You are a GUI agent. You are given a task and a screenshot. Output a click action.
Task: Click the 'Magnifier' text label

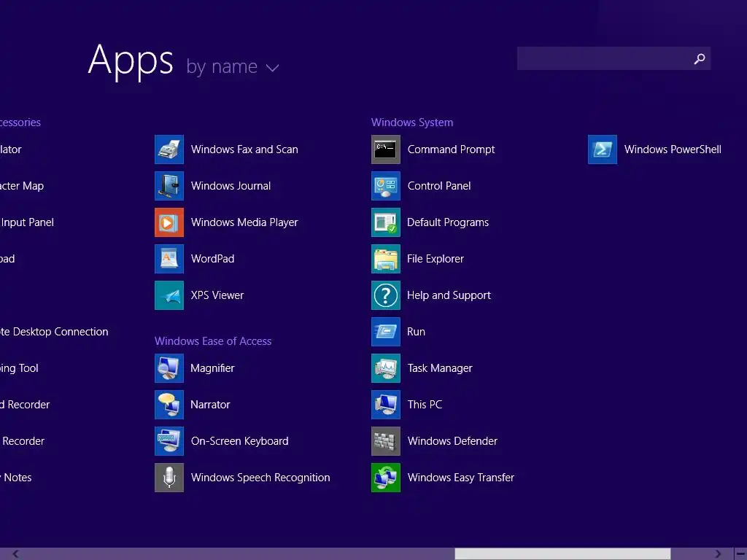pyautogui.click(x=212, y=368)
